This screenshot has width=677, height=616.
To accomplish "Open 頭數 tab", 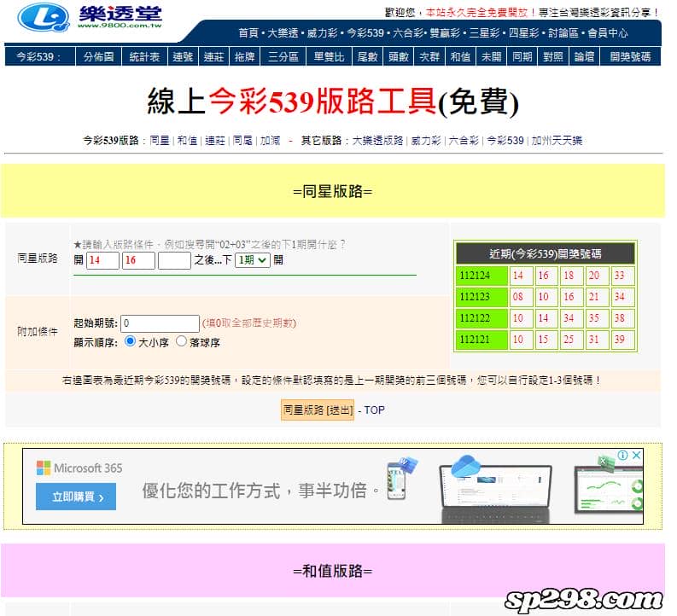I will point(399,57).
